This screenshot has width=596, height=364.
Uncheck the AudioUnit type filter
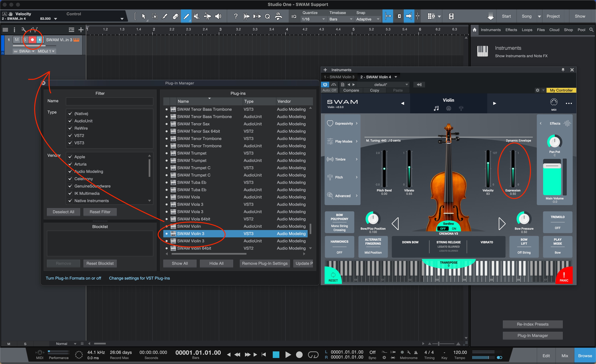pos(70,121)
